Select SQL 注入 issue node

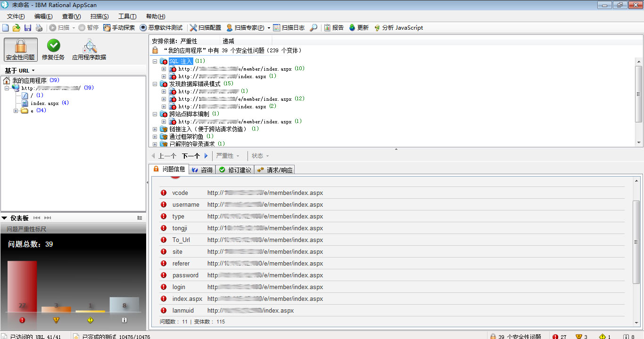181,61
